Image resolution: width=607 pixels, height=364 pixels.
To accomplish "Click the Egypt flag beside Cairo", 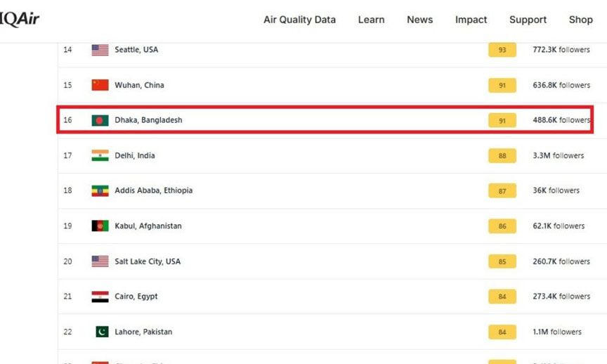I will pos(100,297).
